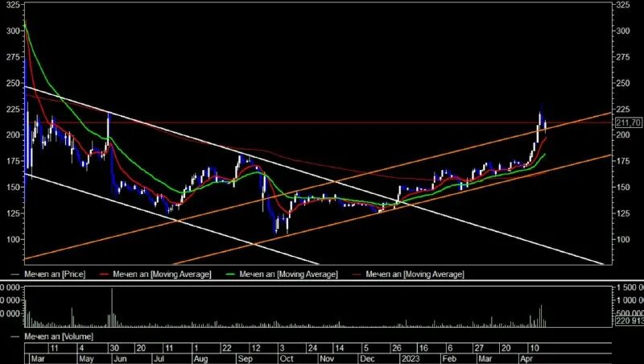
Task: Click the 22 date tick on the time axis
Action: 227,349
